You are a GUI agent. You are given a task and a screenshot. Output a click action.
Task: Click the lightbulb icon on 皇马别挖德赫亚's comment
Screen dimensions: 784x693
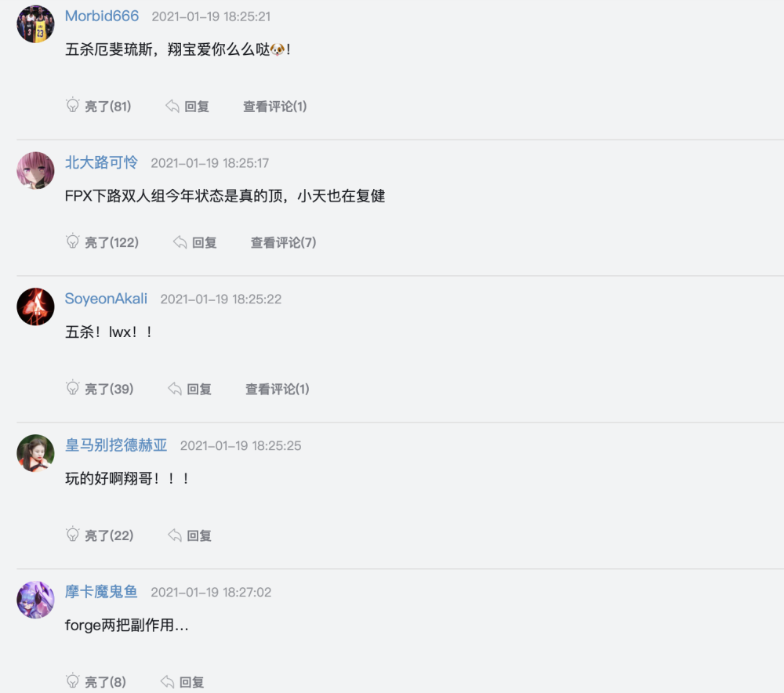coord(72,535)
